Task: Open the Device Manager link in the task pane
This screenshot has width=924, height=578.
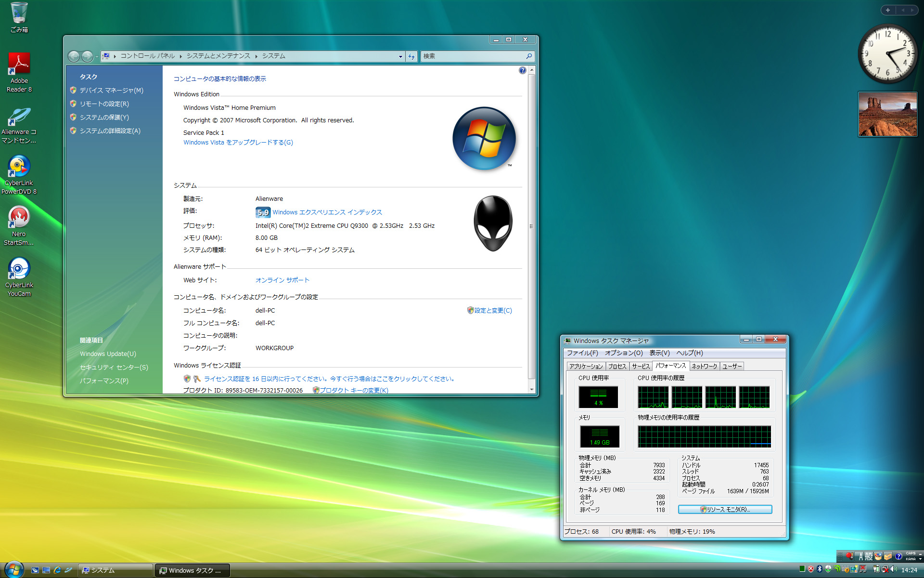Action: click(x=111, y=91)
